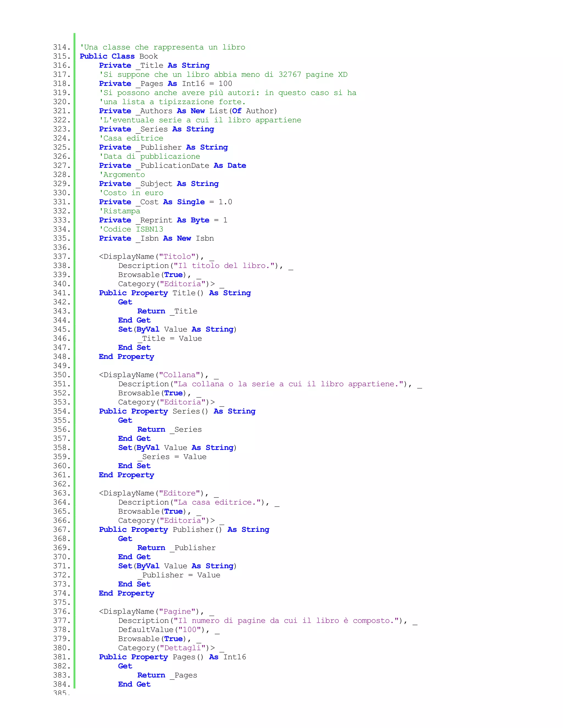Click the 'Private _Authors As New List(Of Author)' line
The image size is (563, 728).
pos(188,111)
